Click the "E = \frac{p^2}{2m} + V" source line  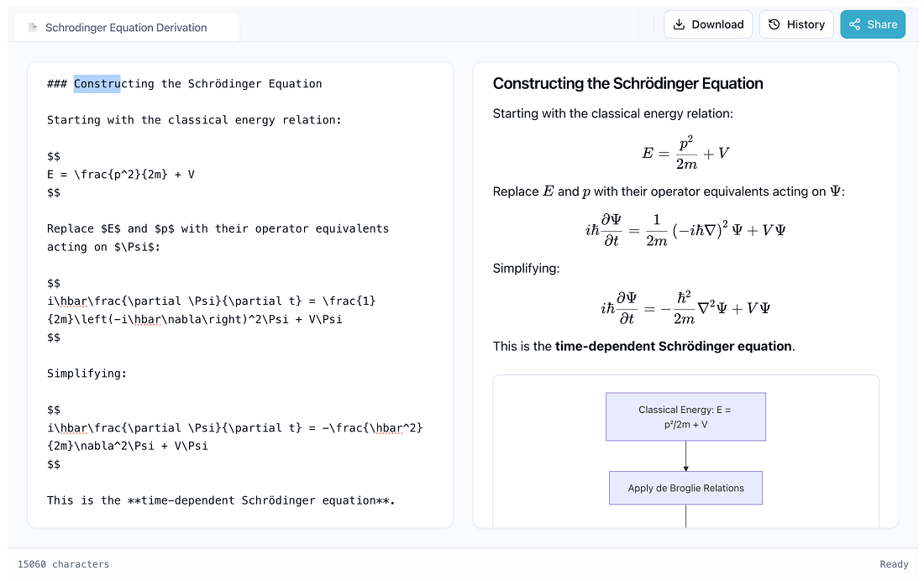121,175
